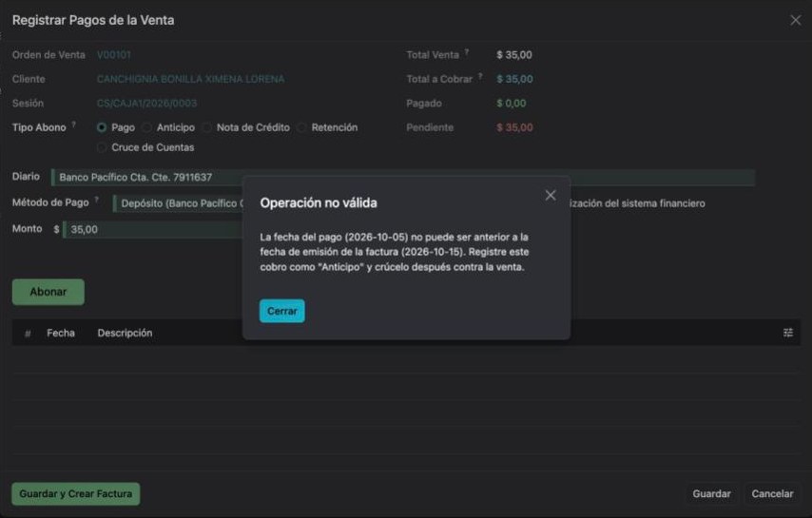
Task: Show the Método de Pago help tooltip icon
Action: [97, 200]
